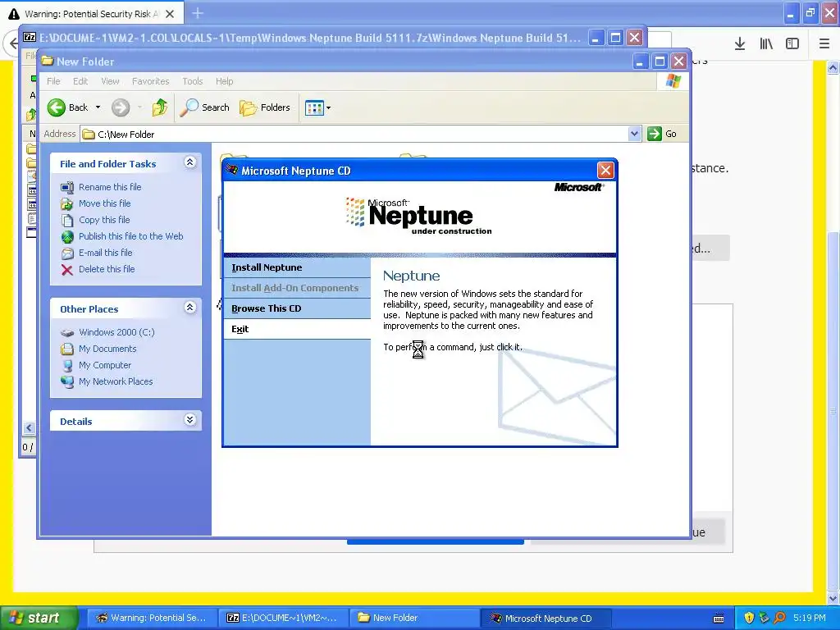Switch to New Folder taskbar button
This screenshot has width=840, height=630.
tap(414, 618)
